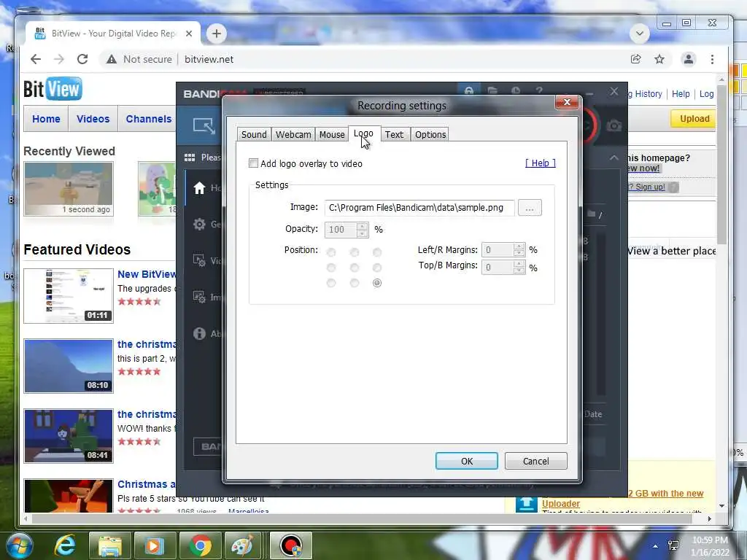Enable Add logo overlay to video
This screenshot has width=747, height=560.
[253, 163]
